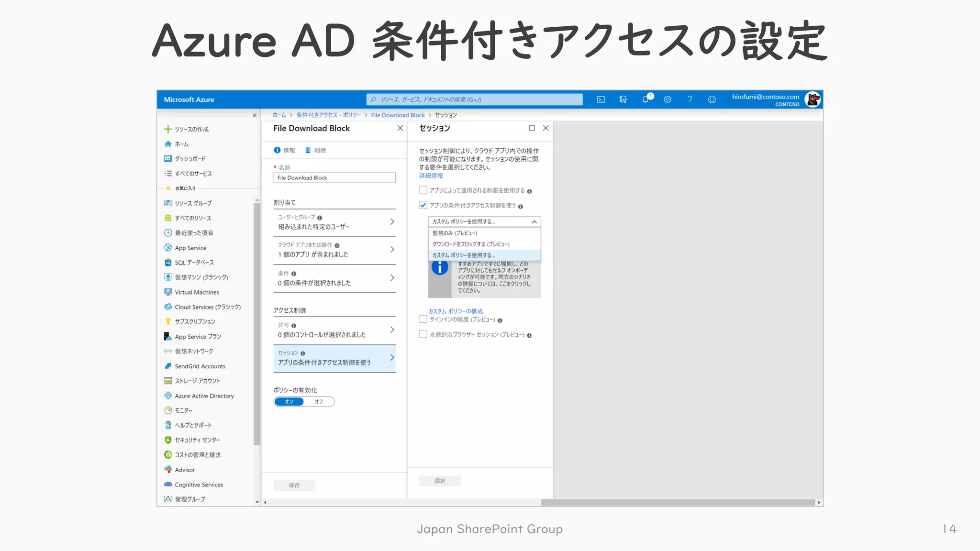Set policy enable toggle to オン
The height and width of the screenshot is (551, 980).
289,402
